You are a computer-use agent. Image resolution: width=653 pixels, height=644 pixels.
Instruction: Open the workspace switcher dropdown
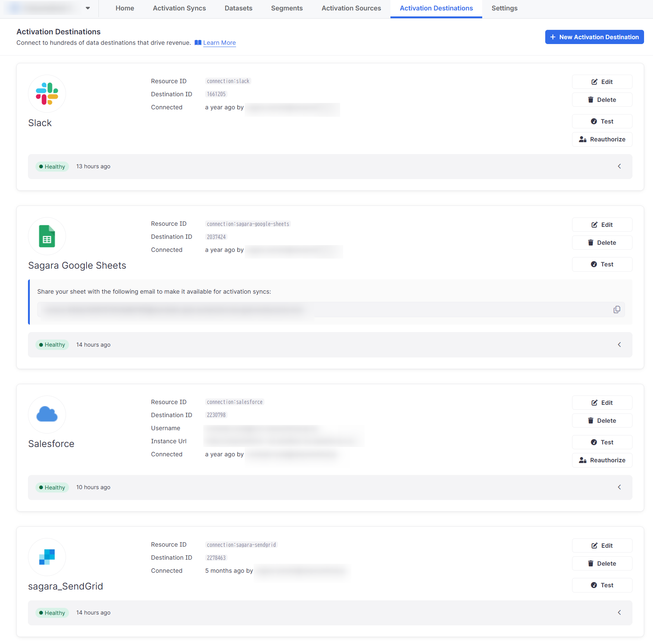point(87,8)
